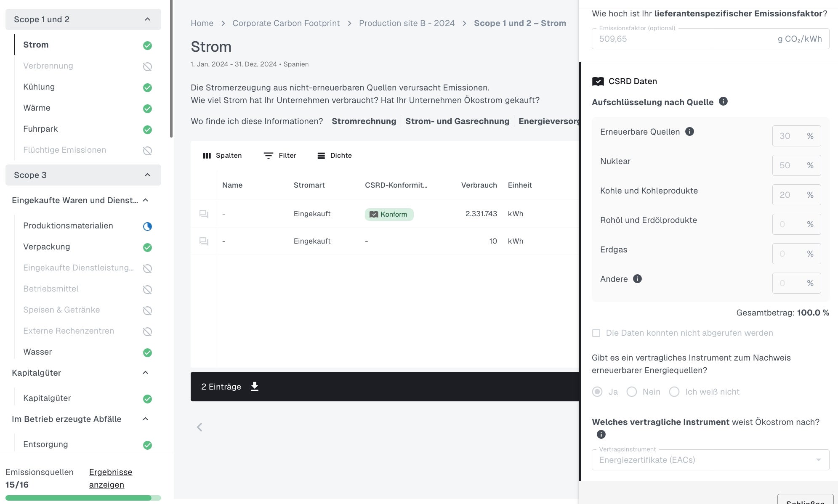Open the Fuhrpark sidebar item
838x504 pixels.
click(x=40, y=129)
